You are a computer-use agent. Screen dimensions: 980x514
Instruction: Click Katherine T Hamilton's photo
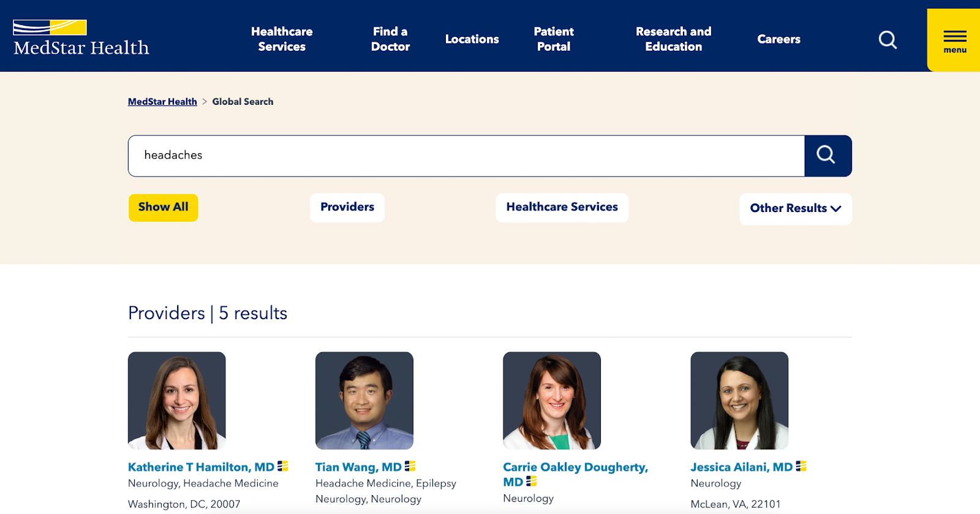pyautogui.click(x=176, y=401)
